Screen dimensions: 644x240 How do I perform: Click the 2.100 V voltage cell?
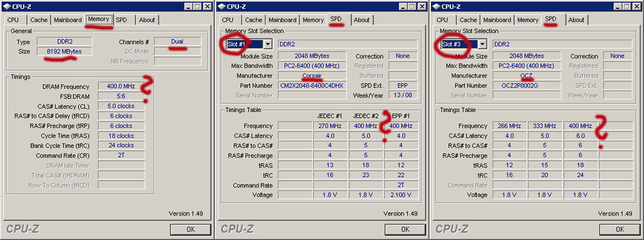(x=402, y=195)
